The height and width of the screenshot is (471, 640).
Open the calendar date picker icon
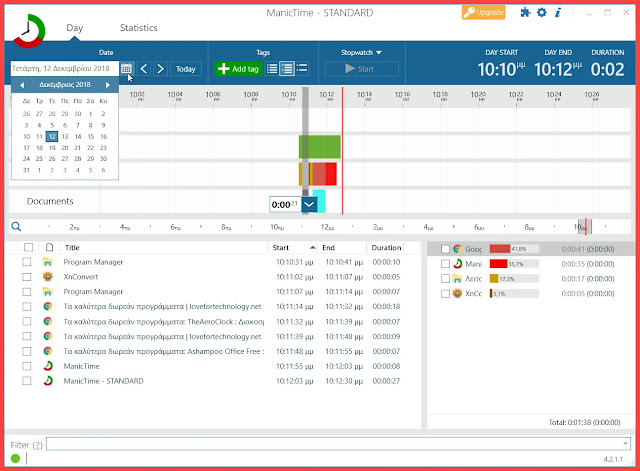(x=126, y=69)
